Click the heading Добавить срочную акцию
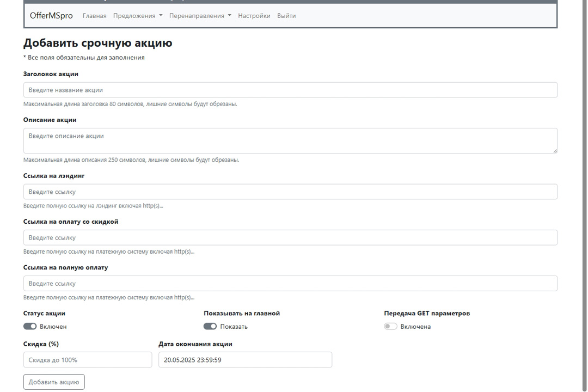 [97, 43]
